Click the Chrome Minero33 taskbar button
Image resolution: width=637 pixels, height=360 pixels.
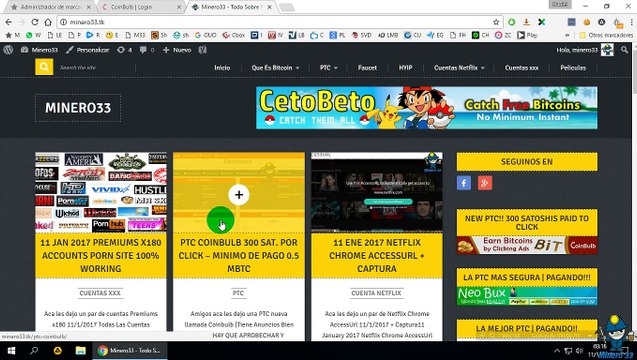point(130,350)
